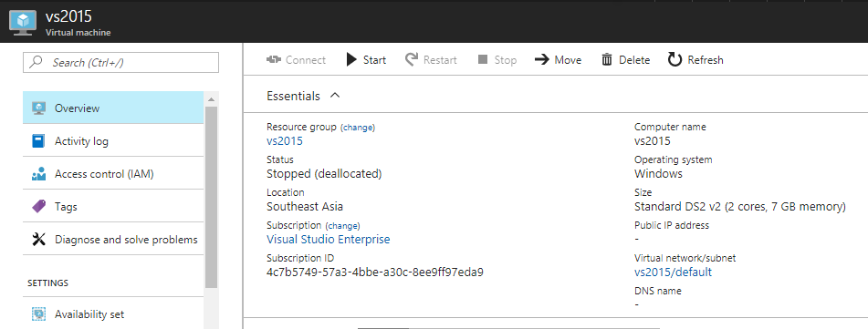Delete the virtual machine
The height and width of the screenshot is (329, 868).
click(625, 60)
